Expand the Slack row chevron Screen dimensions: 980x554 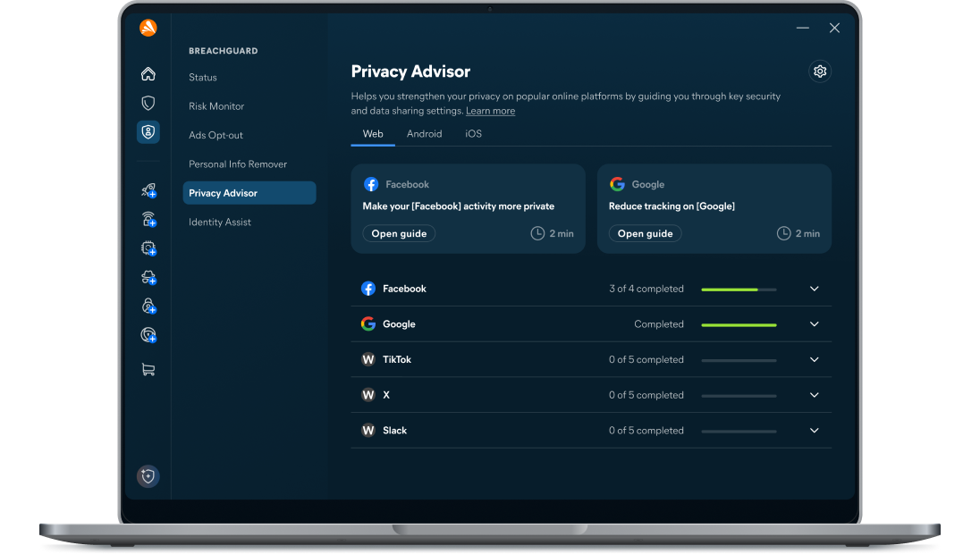click(815, 431)
